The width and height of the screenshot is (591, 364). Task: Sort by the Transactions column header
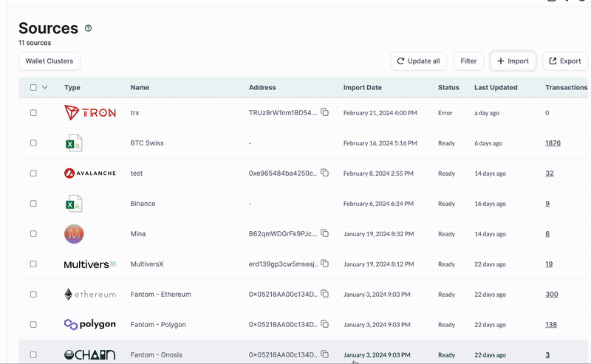(567, 87)
